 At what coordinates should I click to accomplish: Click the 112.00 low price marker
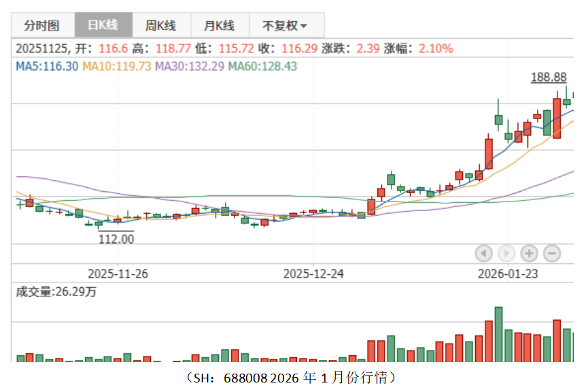[x=116, y=239]
